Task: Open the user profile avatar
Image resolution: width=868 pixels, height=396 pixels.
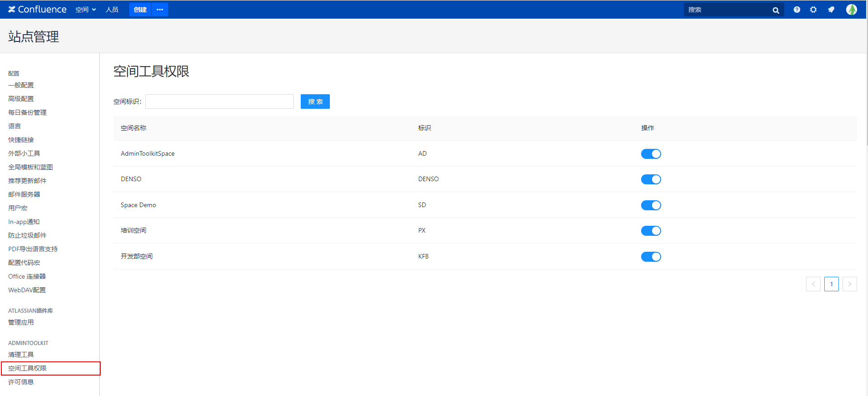Action: 851,10
